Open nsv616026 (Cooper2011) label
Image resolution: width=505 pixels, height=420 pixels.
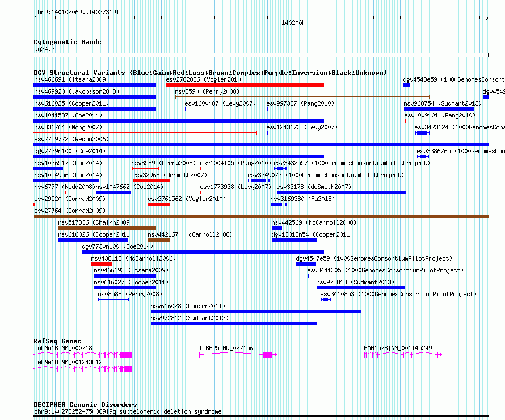[95, 234]
